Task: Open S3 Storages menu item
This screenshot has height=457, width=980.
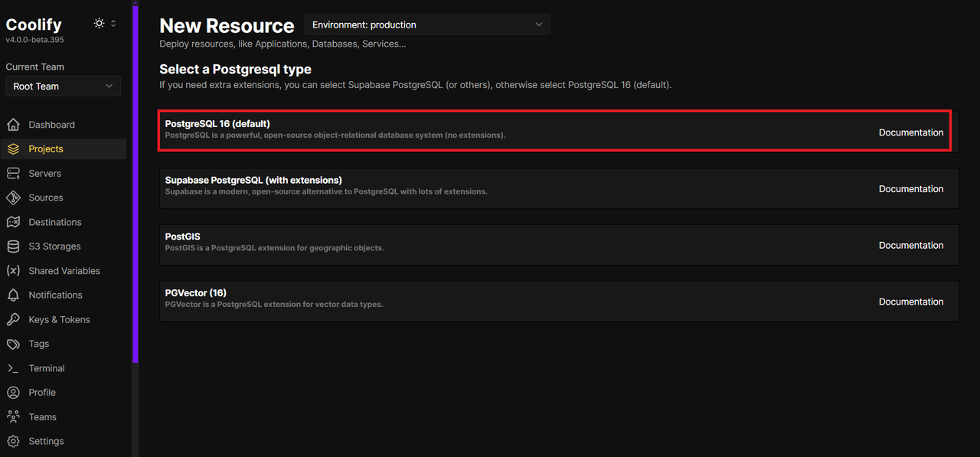Action: tap(64, 246)
